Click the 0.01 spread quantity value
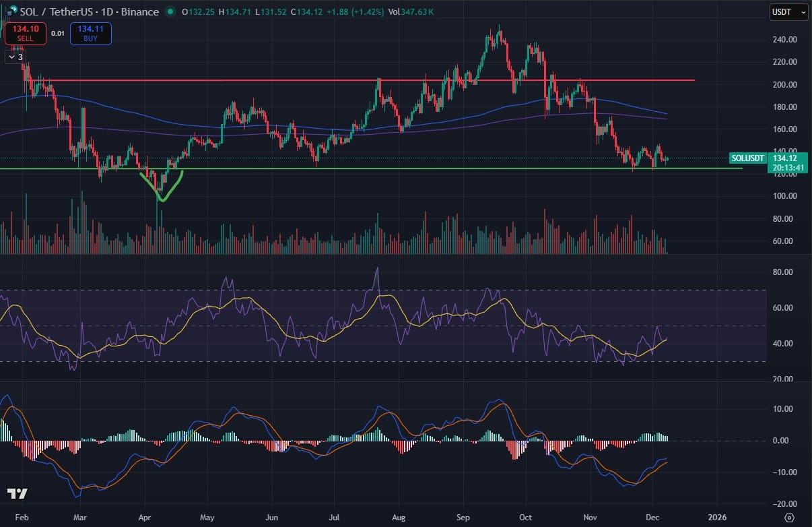 pyautogui.click(x=58, y=33)
